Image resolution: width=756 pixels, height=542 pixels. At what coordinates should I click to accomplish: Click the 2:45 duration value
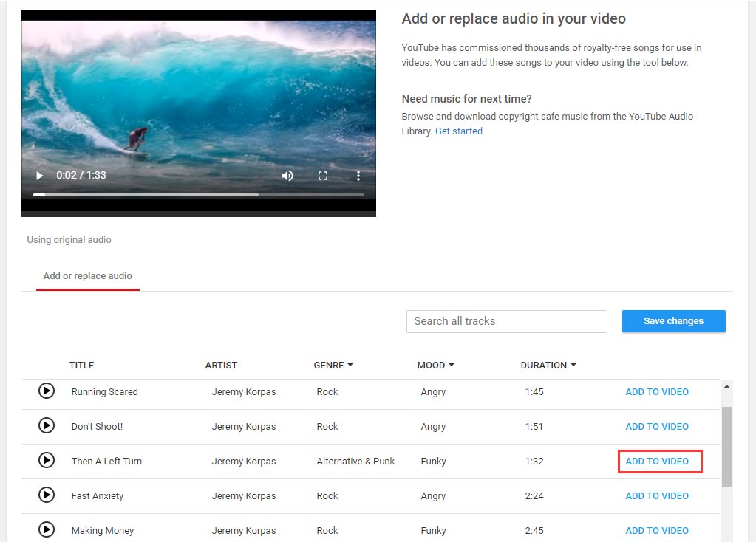click(x=534, y=530)
